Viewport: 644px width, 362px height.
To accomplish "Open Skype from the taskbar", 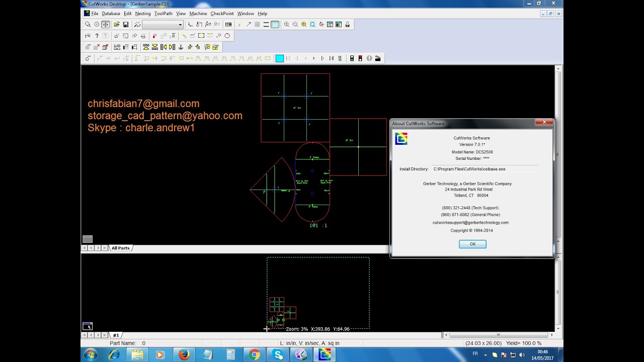I will pos(278,355).
